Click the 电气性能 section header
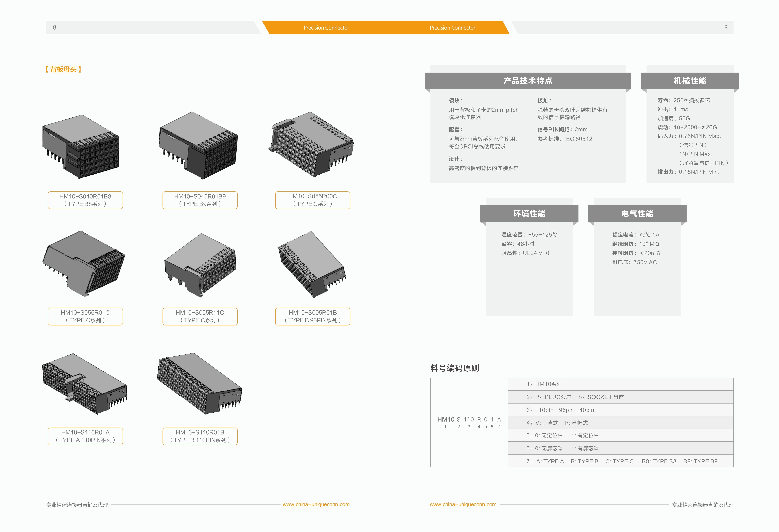 coord(637,214)
